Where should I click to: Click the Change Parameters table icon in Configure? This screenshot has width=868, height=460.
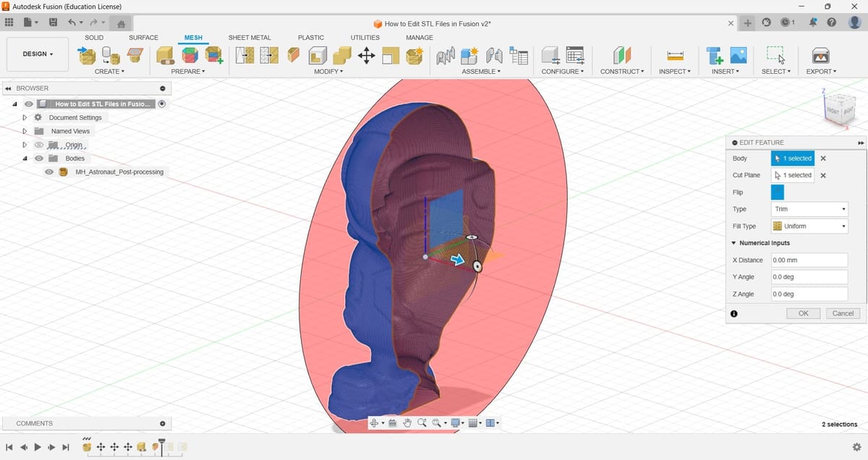575,55
